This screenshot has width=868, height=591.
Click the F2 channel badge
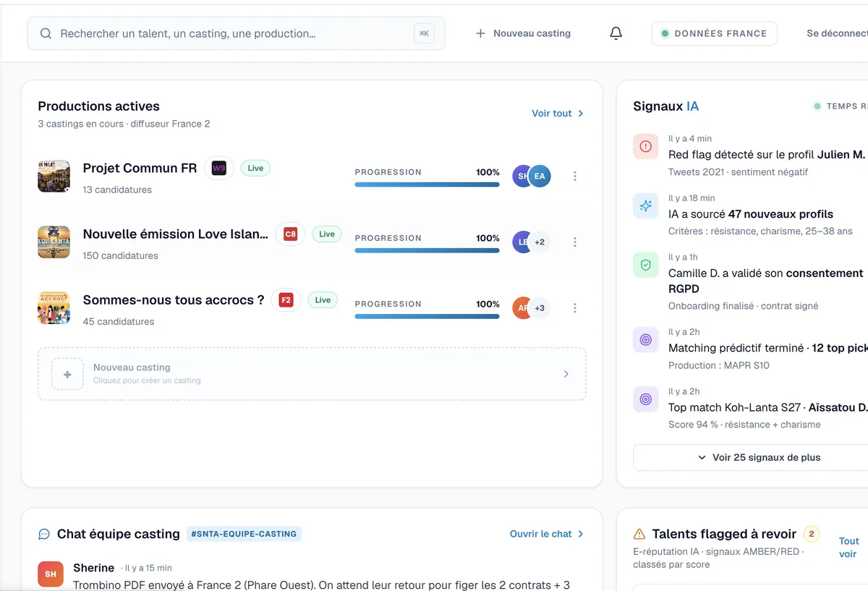pyautogui.click(x=286, y=300)
